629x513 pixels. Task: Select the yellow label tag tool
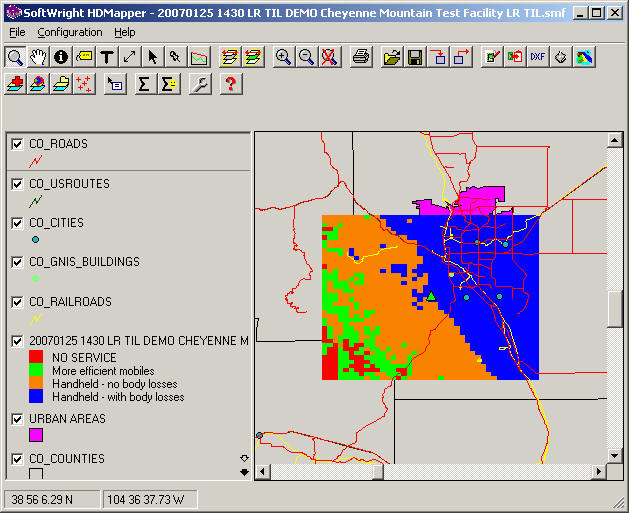click(x=84, y=57)
